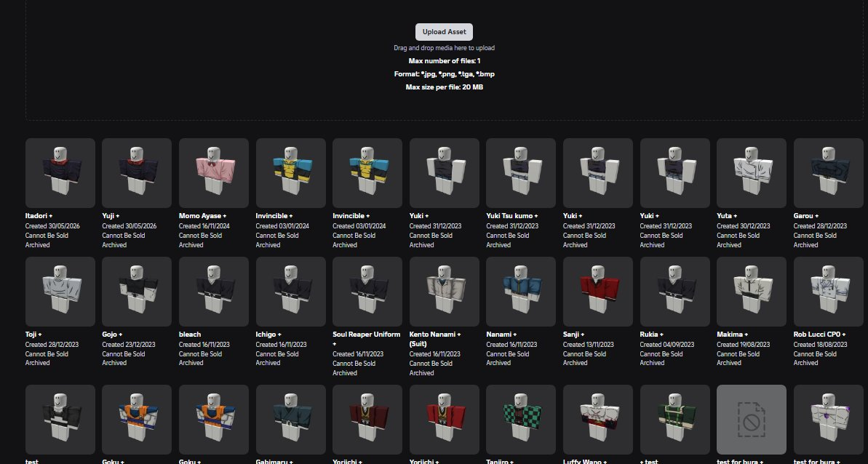Click the Yuji + asset name
Image resolution: width=868 pixels, height=464 pixels.
point(111,216)
